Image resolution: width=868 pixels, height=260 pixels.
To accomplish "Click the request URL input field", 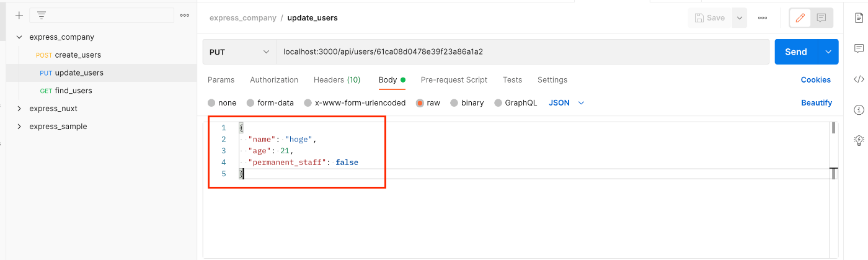I will [x=524, y=52].
